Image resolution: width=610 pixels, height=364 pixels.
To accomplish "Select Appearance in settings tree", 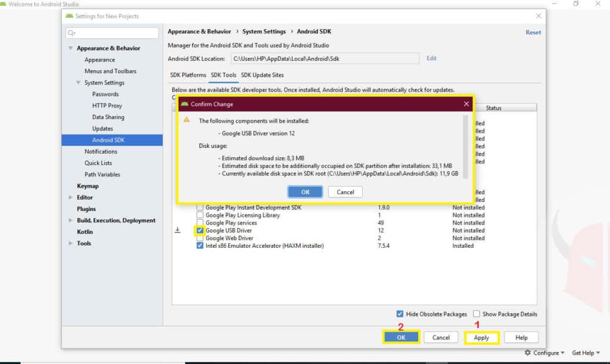I will [99, 60].
